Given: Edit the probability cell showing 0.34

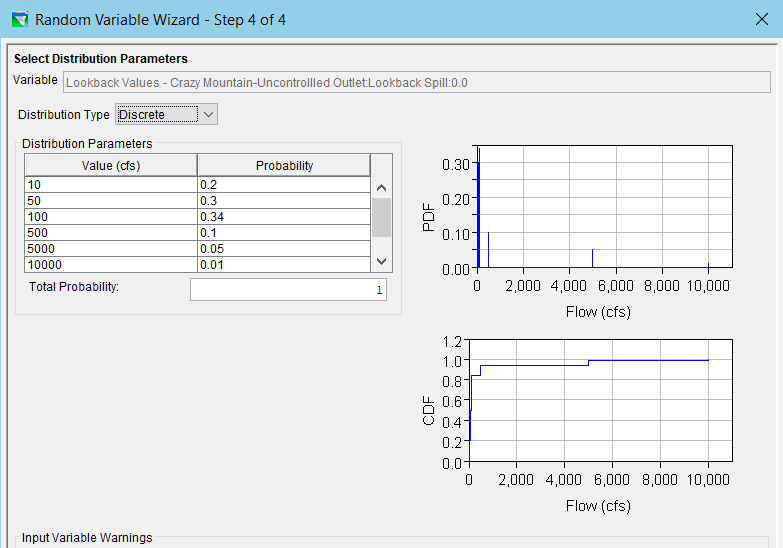Looking at the screenshot, I should click(284, 217).
